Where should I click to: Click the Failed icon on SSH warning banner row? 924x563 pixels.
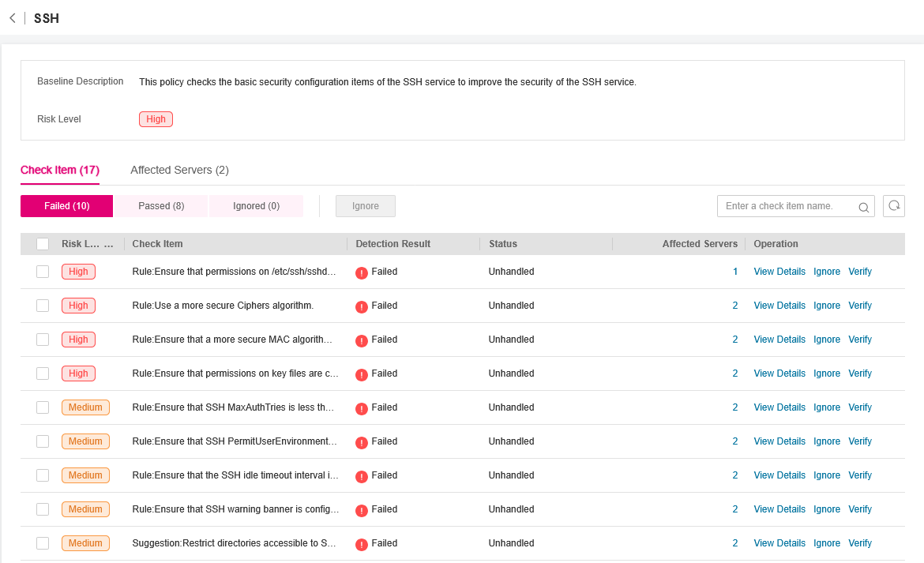pos(362,510)
